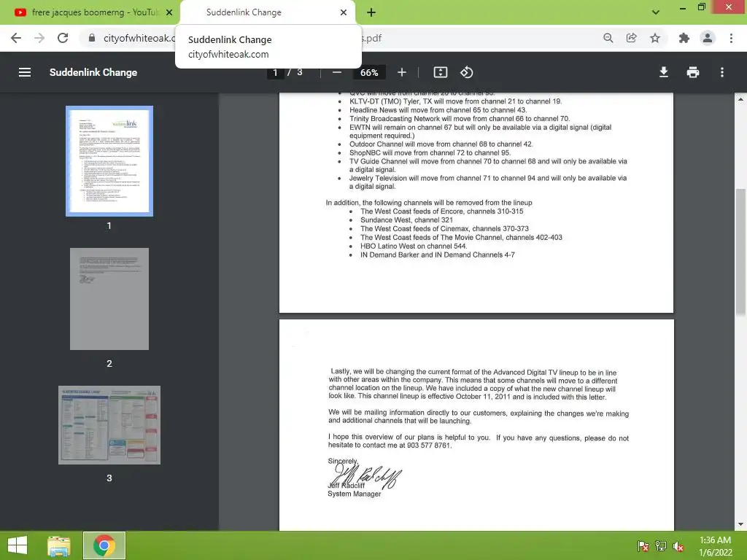Image resolution: width=747 pixels, height=560 pixels.
Task: Edit the PDF page number field
Action: click(275, 72)
